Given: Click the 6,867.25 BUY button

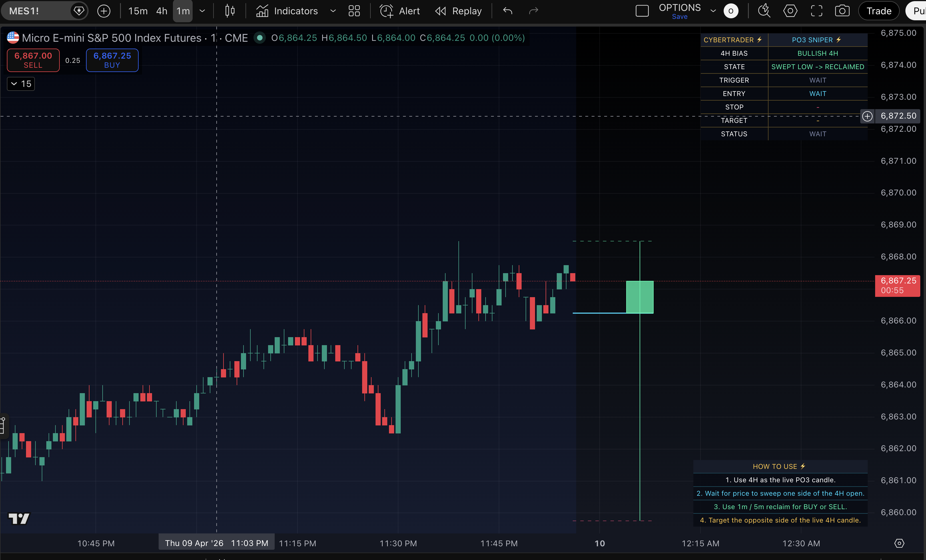Looking at the screenshot, I should click(x=112, y=60).
